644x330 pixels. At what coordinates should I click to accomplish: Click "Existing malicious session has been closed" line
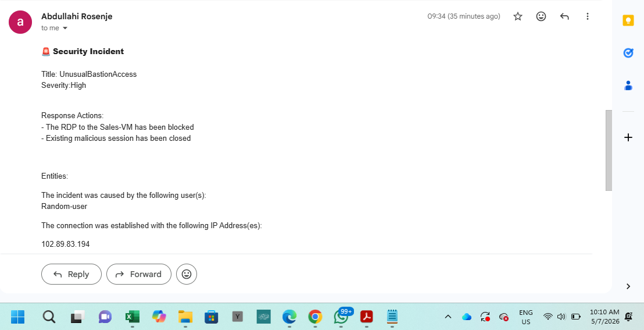[116, 139]
